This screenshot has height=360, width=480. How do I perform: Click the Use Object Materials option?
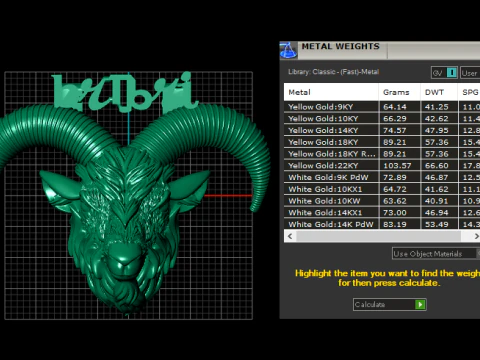pos(436,254)
